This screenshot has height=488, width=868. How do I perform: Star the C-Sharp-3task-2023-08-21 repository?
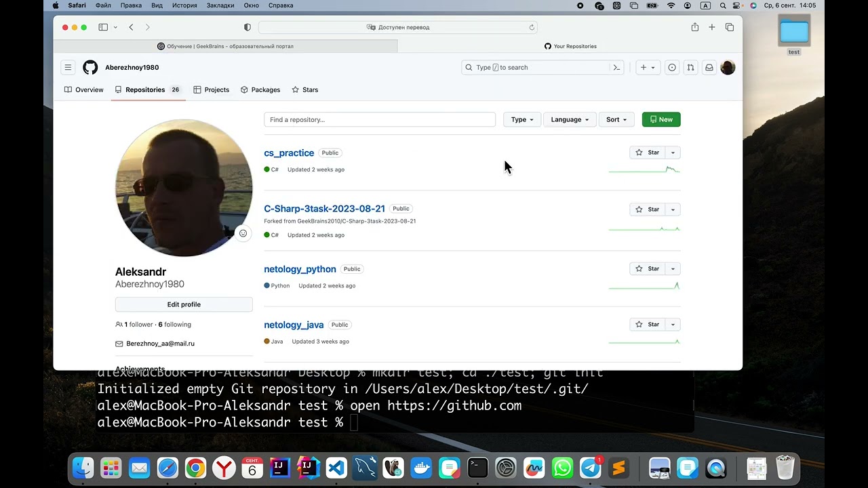coord(647,209)
